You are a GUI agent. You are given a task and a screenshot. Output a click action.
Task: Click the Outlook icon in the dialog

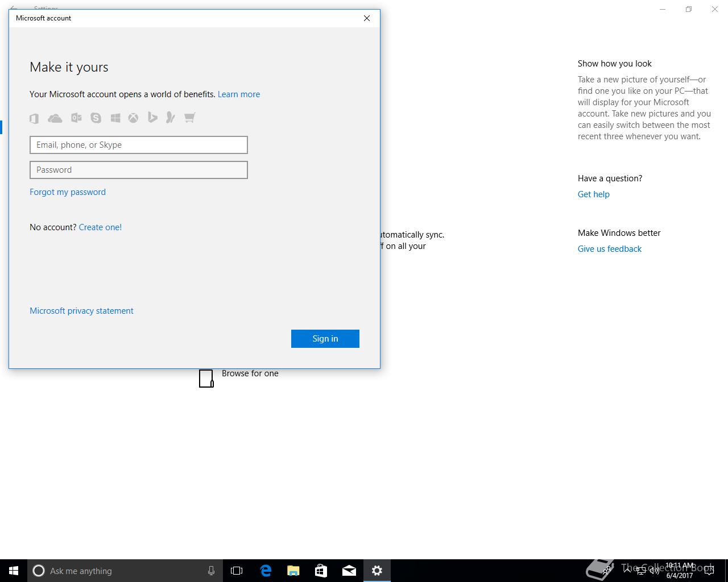point(76,118)
